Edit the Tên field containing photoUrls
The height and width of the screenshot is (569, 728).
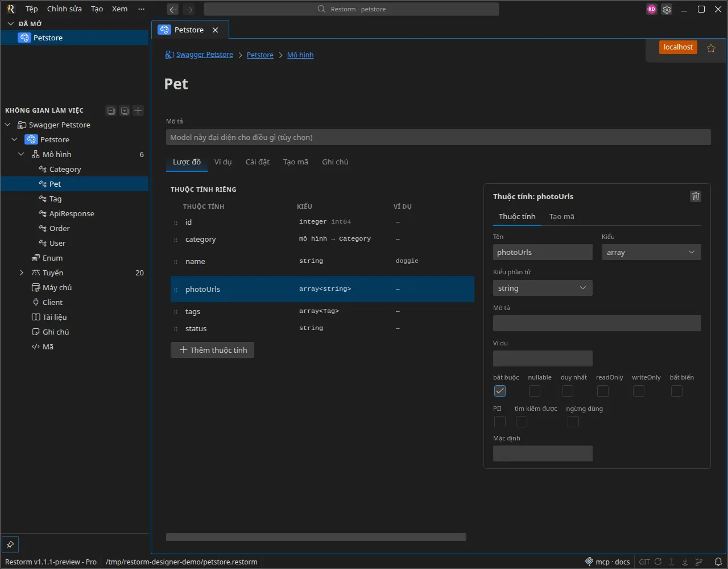[x=543, y=252]
